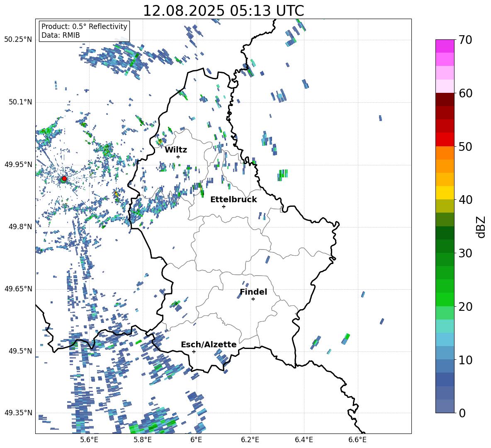Click colorbar tick label 50
This screenshot has height=448, width=491.
(465, 147)
